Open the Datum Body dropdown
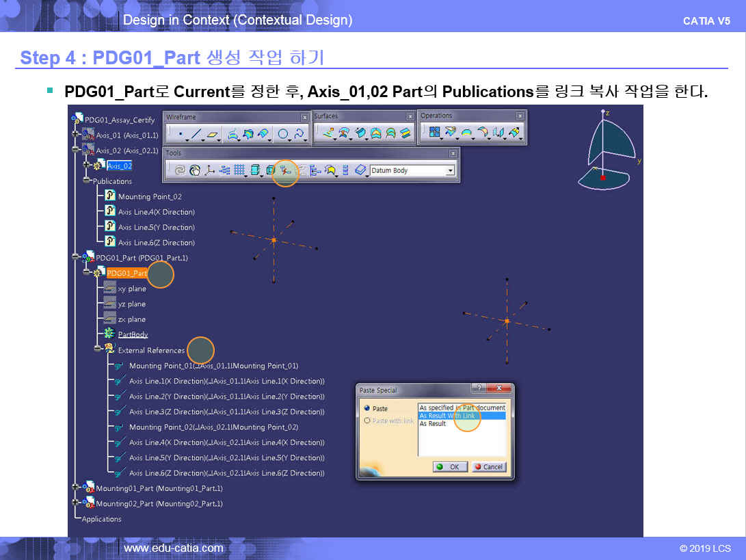 [x=450, y=171]
